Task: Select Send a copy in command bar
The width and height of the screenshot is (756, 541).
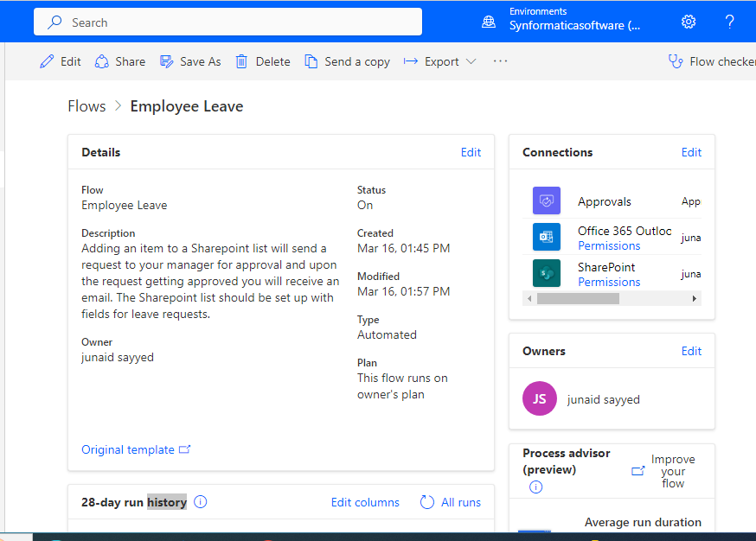Action: 347,61
